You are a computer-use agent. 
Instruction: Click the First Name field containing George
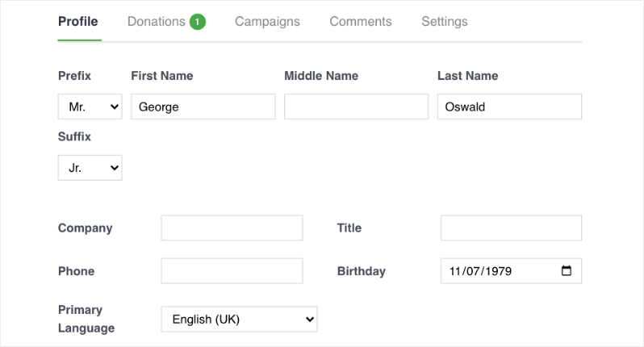point(203,107)
